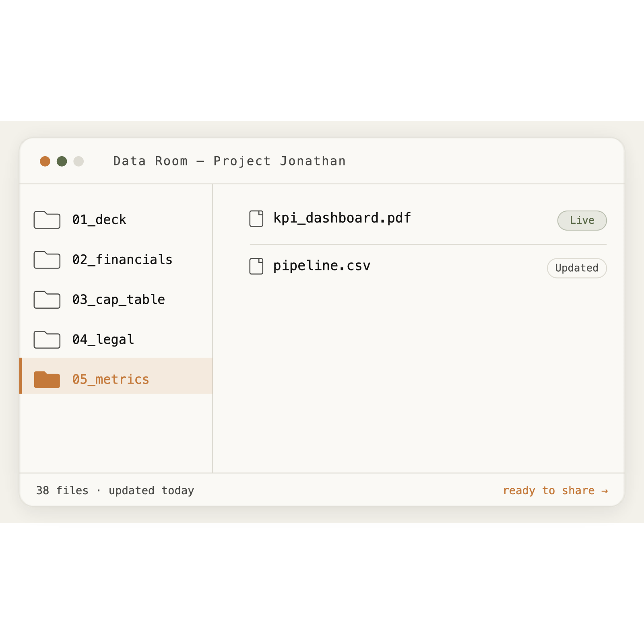
Task: Click the orange 05_metrics folder icon
Action: point(47,379)
